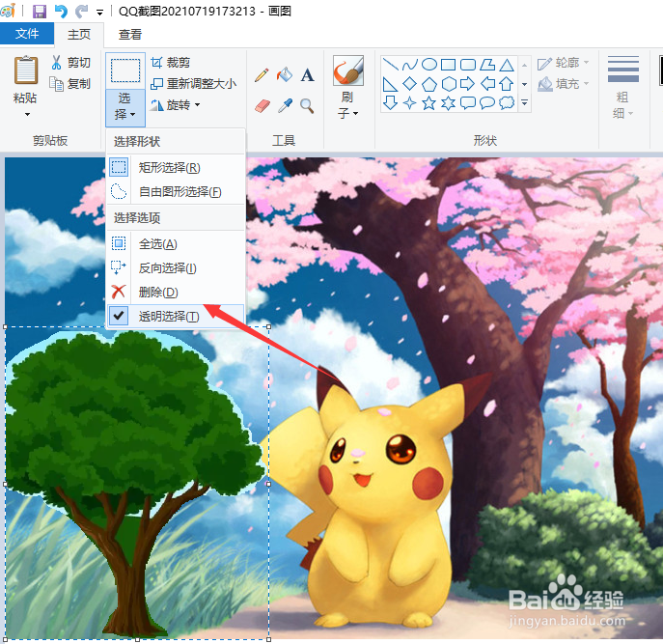Redo the last undone action

click(x=81, y=11)
